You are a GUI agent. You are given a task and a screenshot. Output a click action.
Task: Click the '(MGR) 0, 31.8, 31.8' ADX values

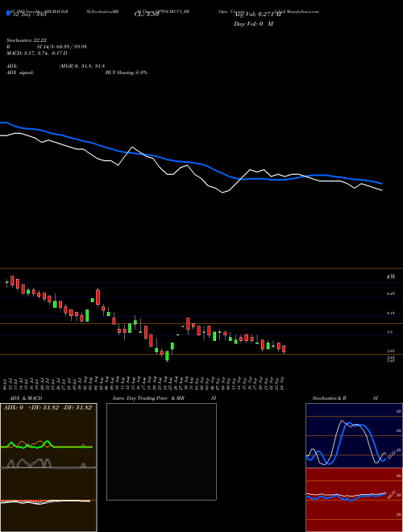tap(81, 66)
